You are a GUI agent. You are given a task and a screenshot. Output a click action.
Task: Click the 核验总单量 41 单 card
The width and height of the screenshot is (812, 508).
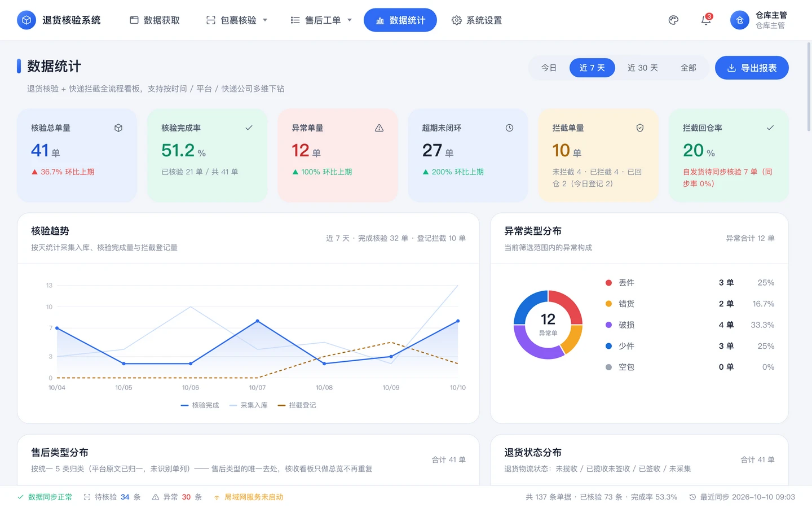(x=77, y=155)
